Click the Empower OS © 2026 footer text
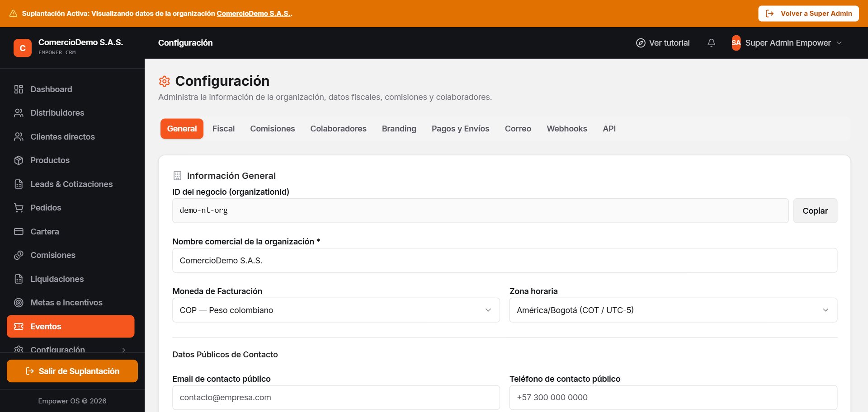The height and width of the screenshot is (412, 868). (x=72, y=401)
